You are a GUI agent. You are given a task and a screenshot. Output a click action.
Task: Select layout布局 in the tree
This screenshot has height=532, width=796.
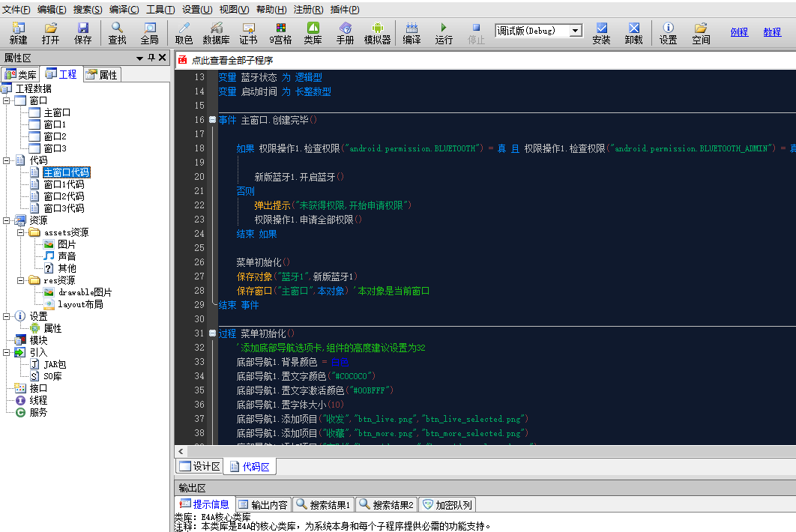point(80,304)
